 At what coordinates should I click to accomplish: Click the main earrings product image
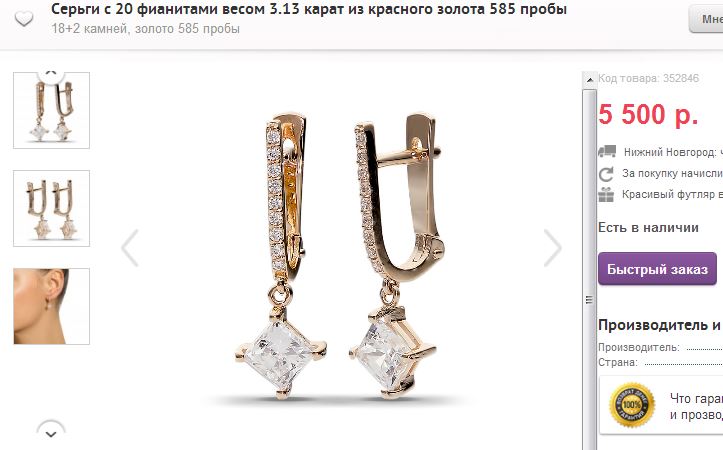pyautogui.click(x=336, y=257)
